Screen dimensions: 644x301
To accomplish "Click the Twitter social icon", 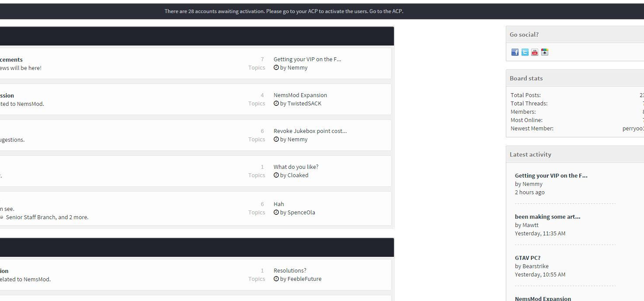I will tap(525, 52).
